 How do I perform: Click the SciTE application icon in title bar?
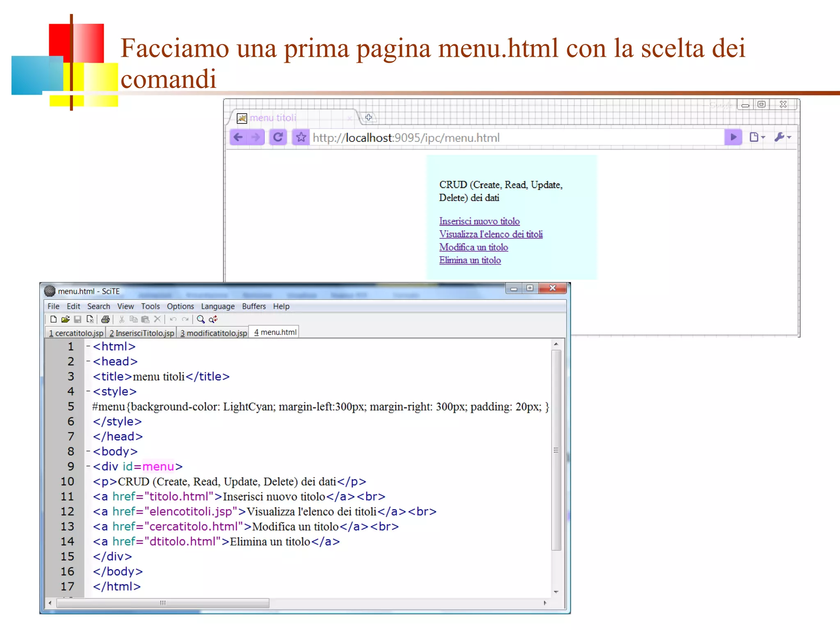point(50,291)
